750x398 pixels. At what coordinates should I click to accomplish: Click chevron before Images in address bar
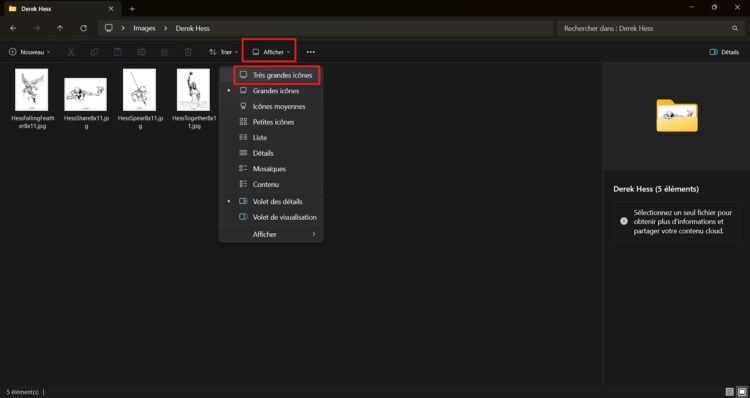123,28
